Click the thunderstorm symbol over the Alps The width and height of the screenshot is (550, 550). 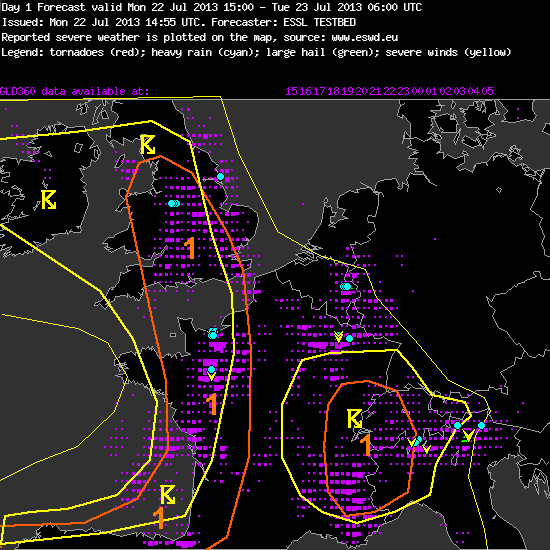pos(355,418)
